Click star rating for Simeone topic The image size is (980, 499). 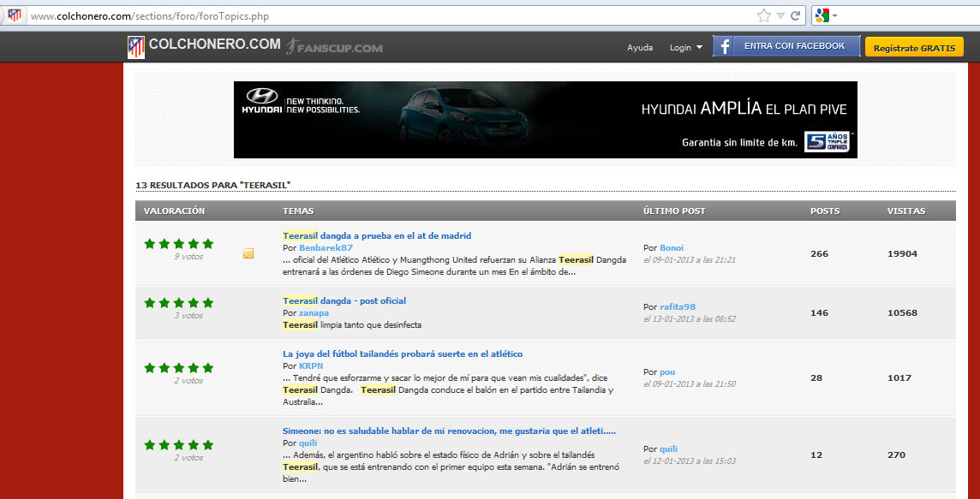click(179, 445)
